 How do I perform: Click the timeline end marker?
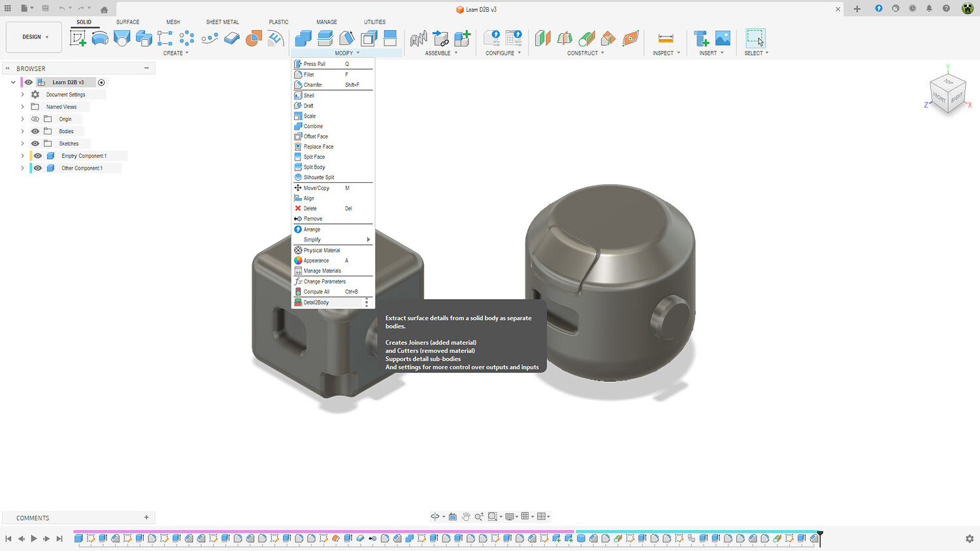pos(820,538)
